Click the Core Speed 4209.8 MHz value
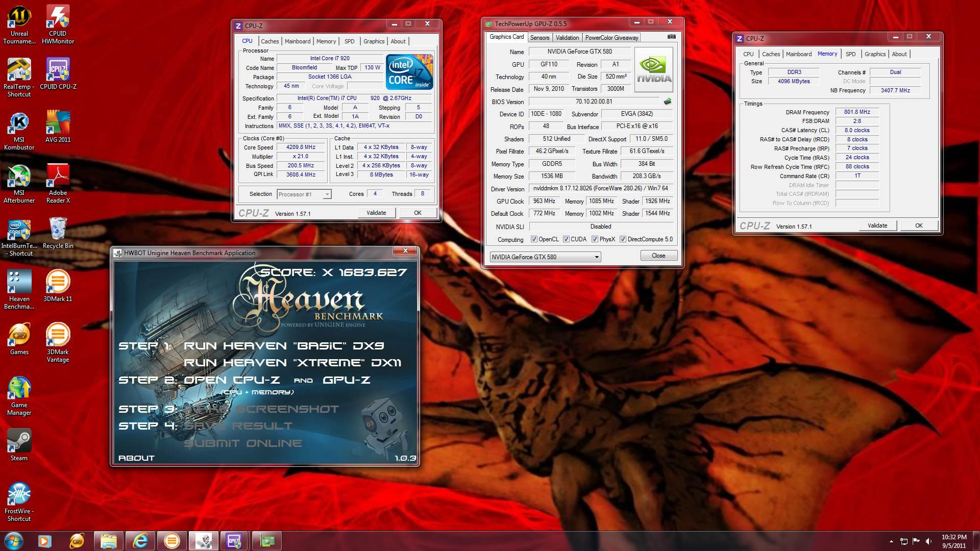980x551 pixels. coord(301,147)
